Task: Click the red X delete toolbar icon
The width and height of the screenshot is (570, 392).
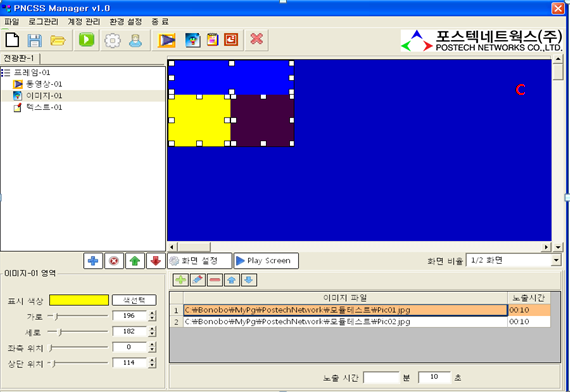Action: (257, 39)
